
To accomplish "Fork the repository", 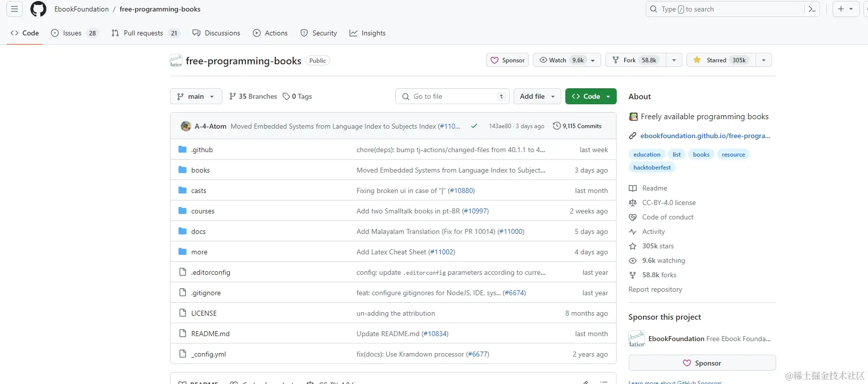I will pos(636,60).
